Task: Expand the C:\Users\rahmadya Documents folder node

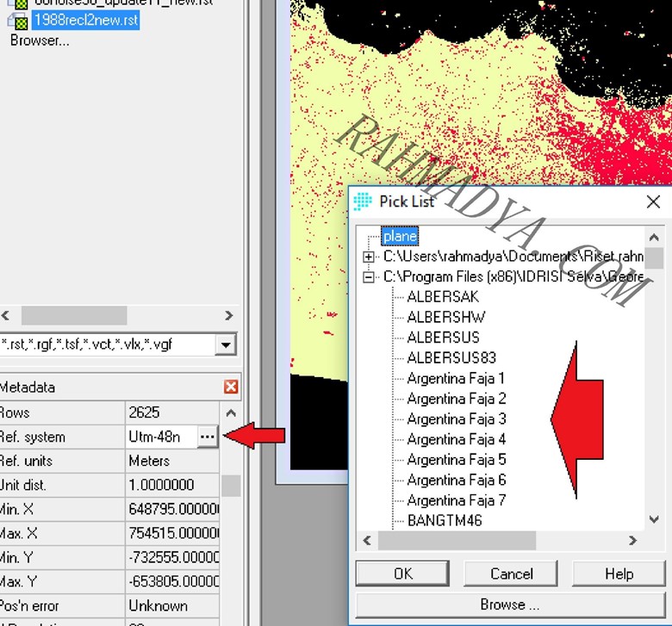Action: click(369, 257)
